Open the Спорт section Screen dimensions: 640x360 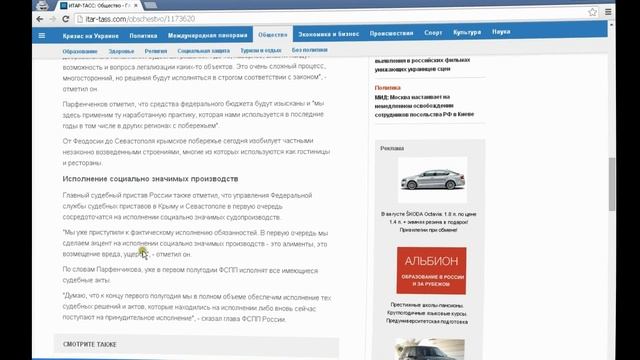click(433, 32)
